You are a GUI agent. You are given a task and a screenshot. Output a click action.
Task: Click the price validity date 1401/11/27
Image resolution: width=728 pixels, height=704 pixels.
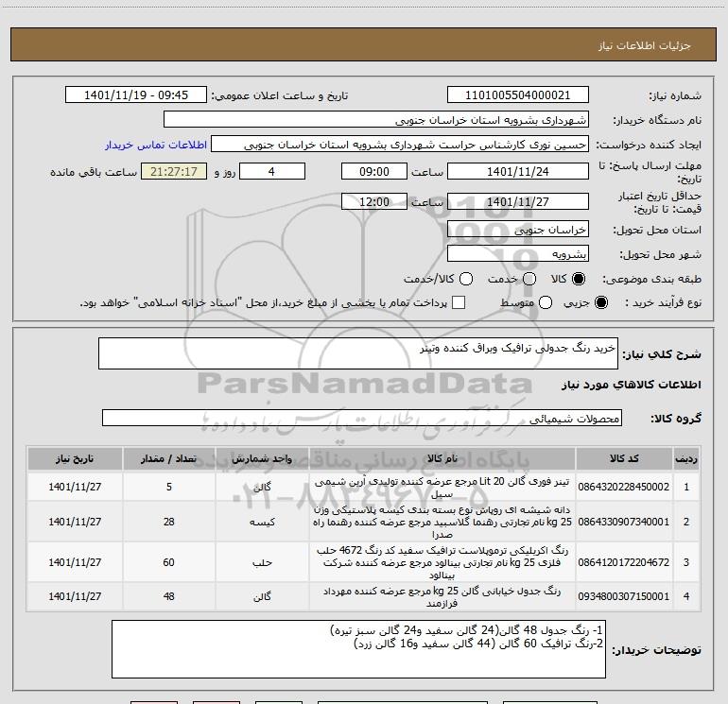518,201
